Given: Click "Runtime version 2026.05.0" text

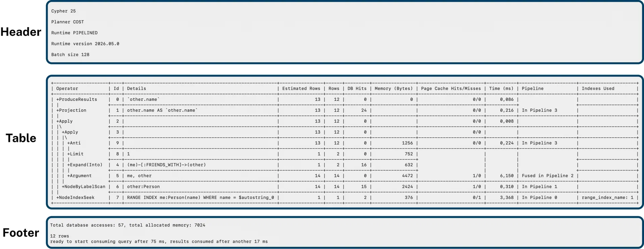Looking at the screenshot, I should [x=85, y=44].
